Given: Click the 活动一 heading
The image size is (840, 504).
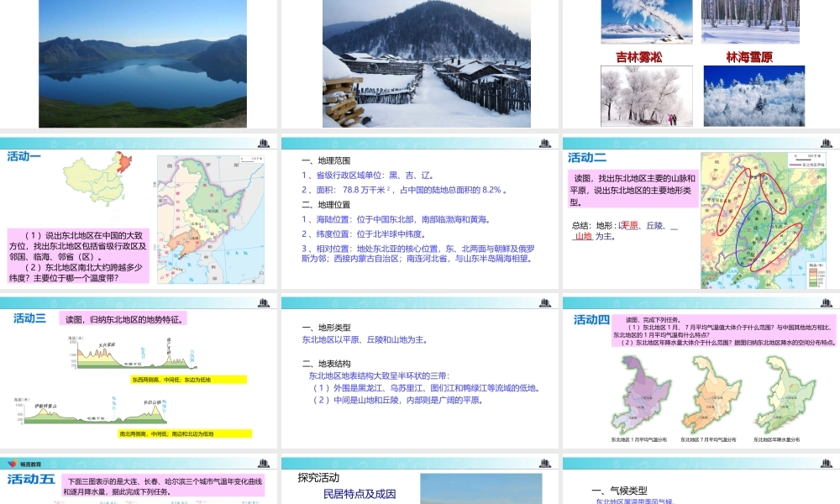Looking at the screenshot, I should pyautogui.click(x=24, y=156).
